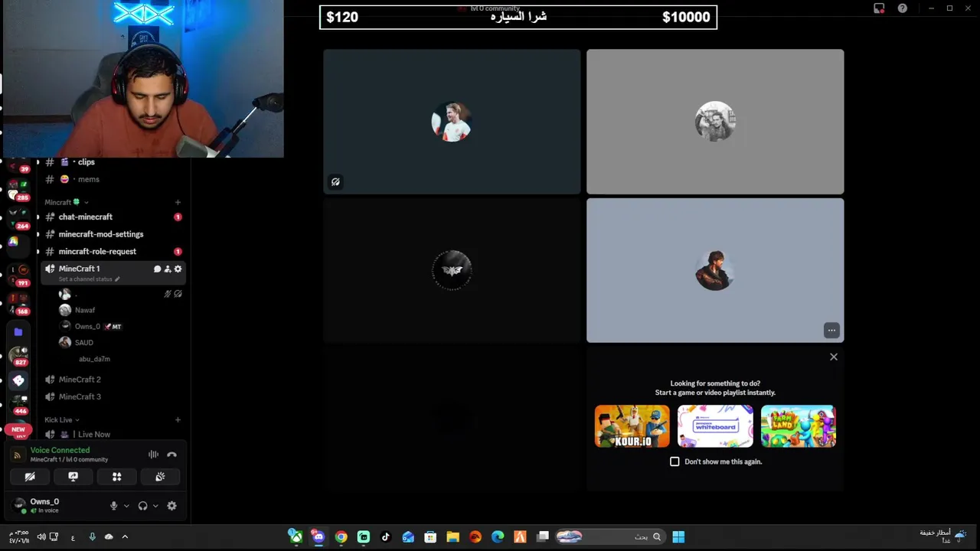Viewport: 980px width, 551px height.
Task: Select the grey black-and-white avatar tile
Action: (715, 122)
